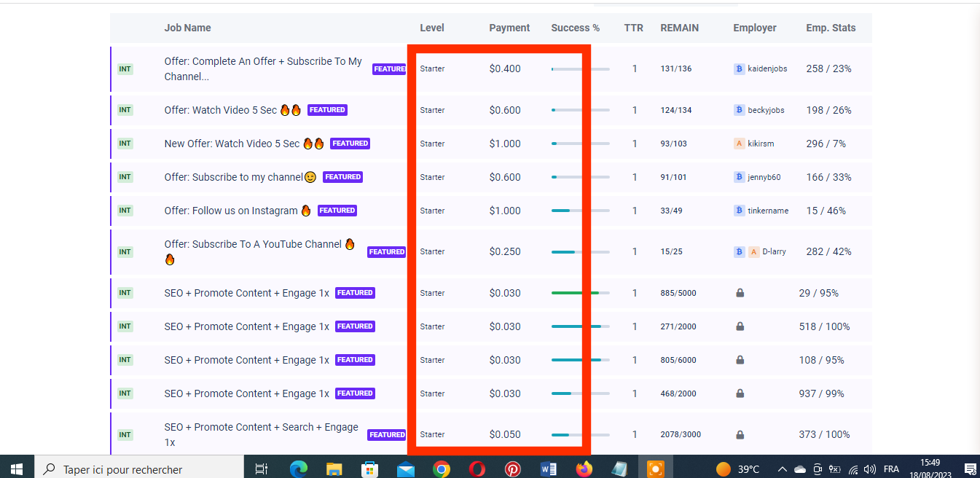
Task: Click the success bar in kaidenjobs row
Action: (580, 68)
